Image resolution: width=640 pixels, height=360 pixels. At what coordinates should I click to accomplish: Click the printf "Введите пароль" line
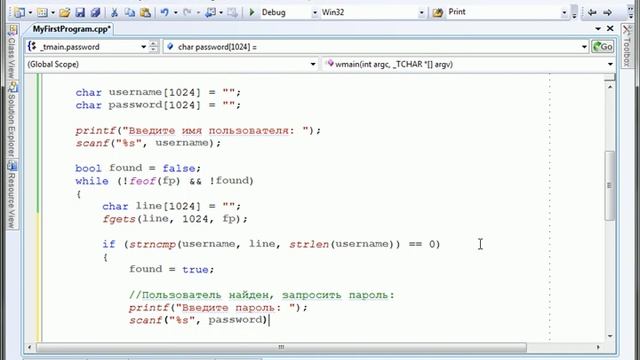click(x=218, y=307)
